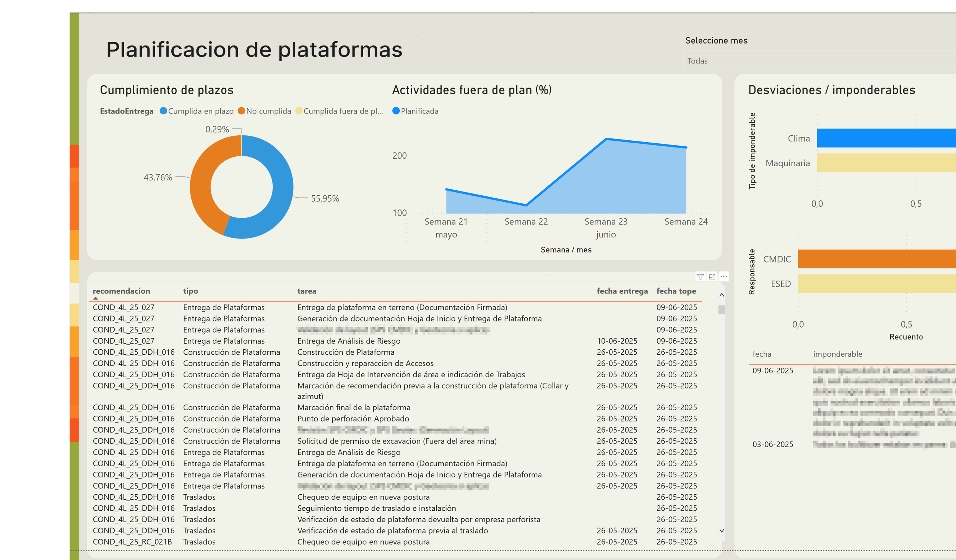The width and height of the screenshot is (956, 560).
Task: Click 'Punto de perforación Aprobado' task cell
Action: click(353, 419)
